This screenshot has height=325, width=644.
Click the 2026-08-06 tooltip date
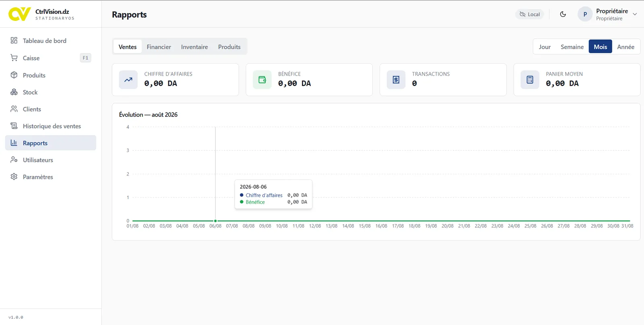(253, 187)
